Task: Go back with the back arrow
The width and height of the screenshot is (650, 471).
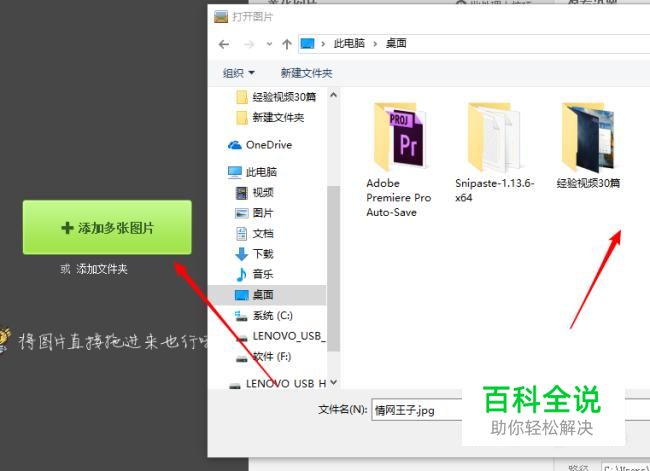Action: tap(224, 44)
